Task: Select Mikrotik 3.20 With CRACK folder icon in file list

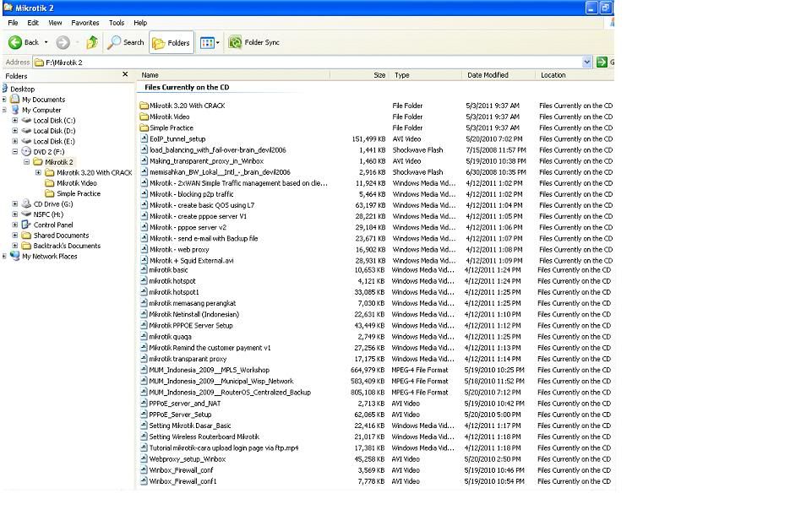Action: (144, 106)
